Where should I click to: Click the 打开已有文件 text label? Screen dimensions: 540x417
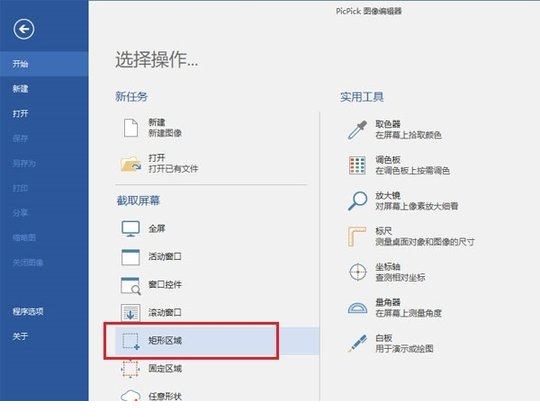click(x=173, y=169)
